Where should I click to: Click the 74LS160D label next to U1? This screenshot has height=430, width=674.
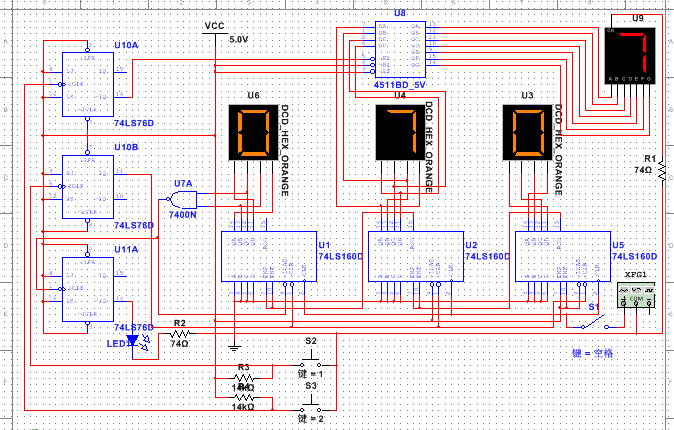pyautogui.click(x=341, y=257)
